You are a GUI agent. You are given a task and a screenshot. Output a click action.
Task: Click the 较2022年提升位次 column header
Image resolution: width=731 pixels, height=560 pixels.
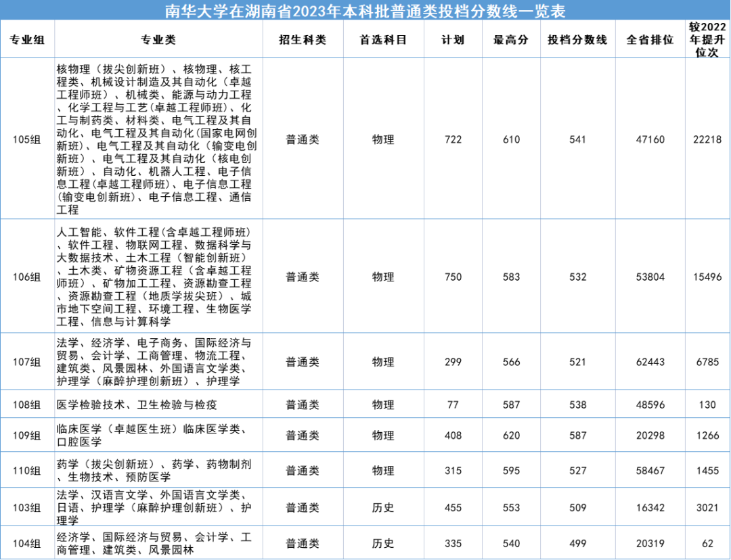coord(707,40)
